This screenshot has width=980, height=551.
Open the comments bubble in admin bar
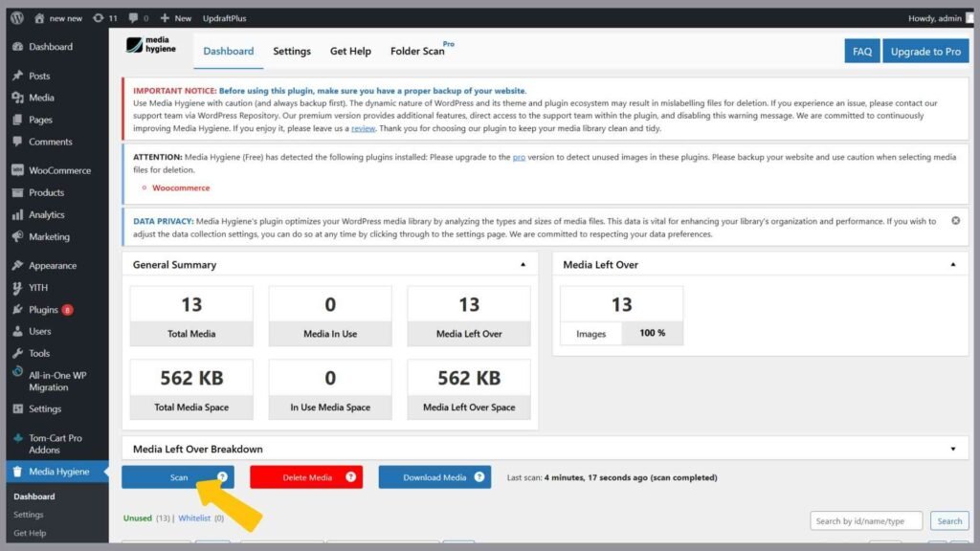[x=138, y=18]
